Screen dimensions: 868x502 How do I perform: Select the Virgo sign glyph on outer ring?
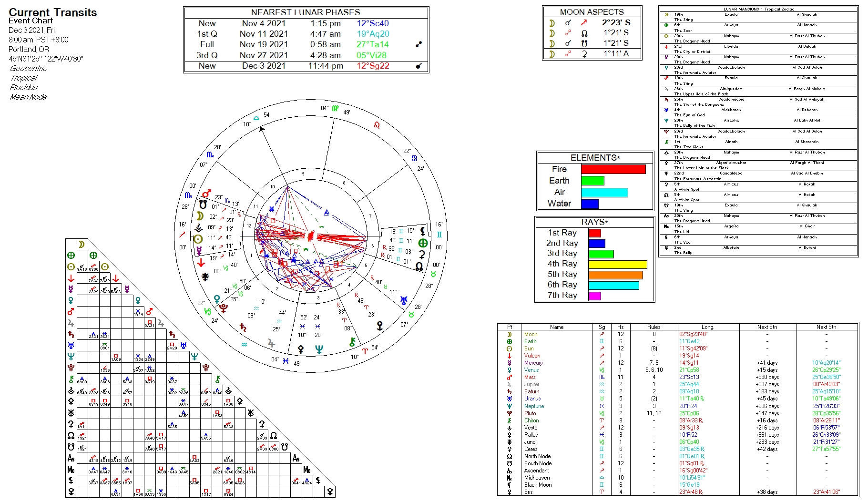point(335,109)
